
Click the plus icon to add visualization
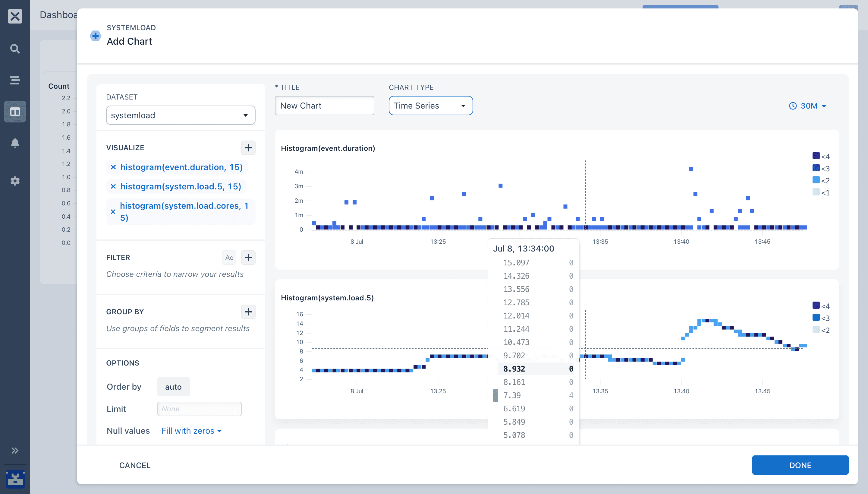click(x=249, y=148)
